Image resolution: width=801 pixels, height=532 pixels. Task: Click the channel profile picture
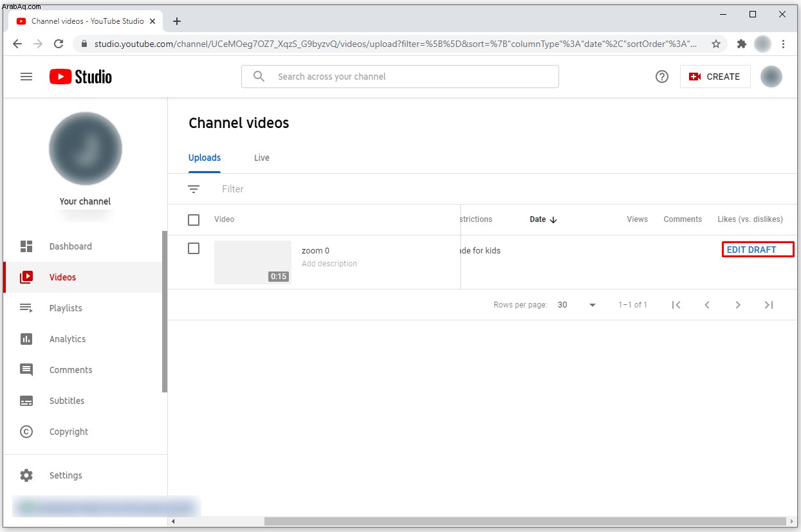coord(86,149)
